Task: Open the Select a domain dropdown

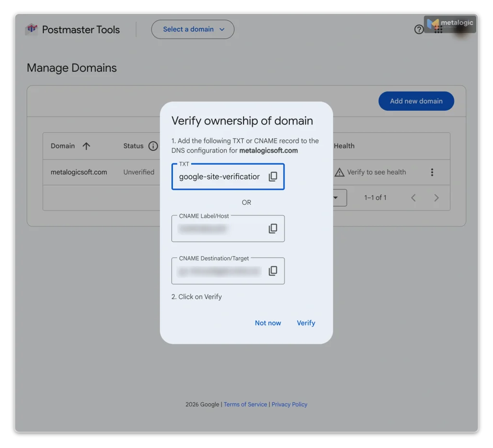Action: (193, 29)
